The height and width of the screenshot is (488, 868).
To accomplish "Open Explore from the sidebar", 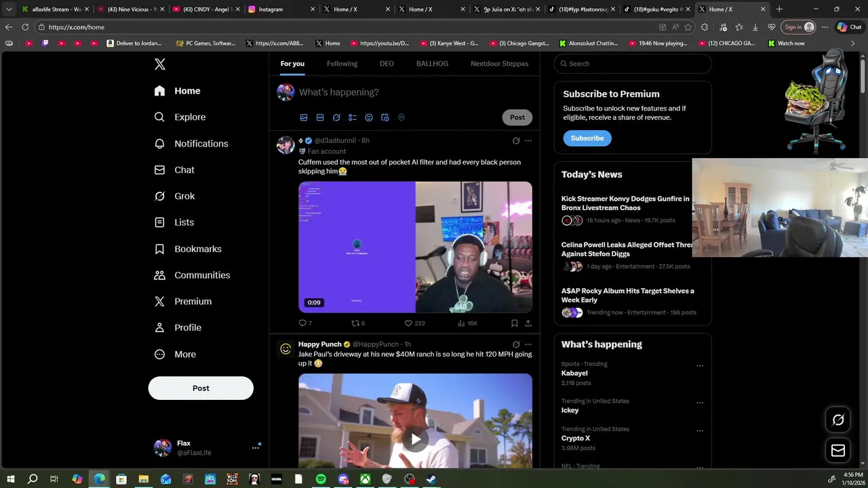I will pyautogui.click(x=180, y=117).
